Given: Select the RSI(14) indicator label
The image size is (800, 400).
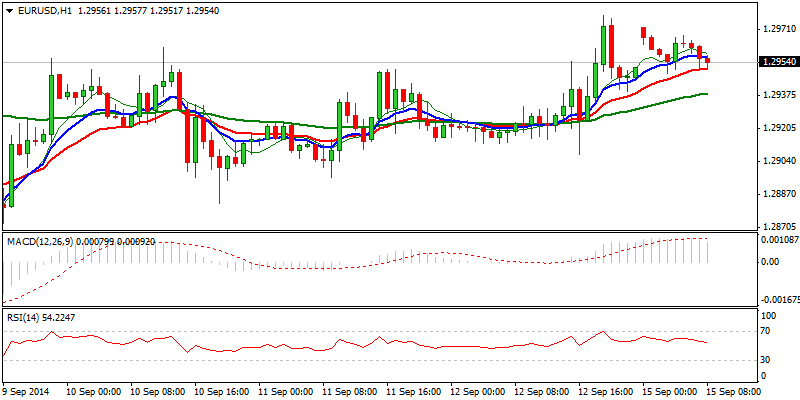Looking at the screenshot, I should click(21, 317).
